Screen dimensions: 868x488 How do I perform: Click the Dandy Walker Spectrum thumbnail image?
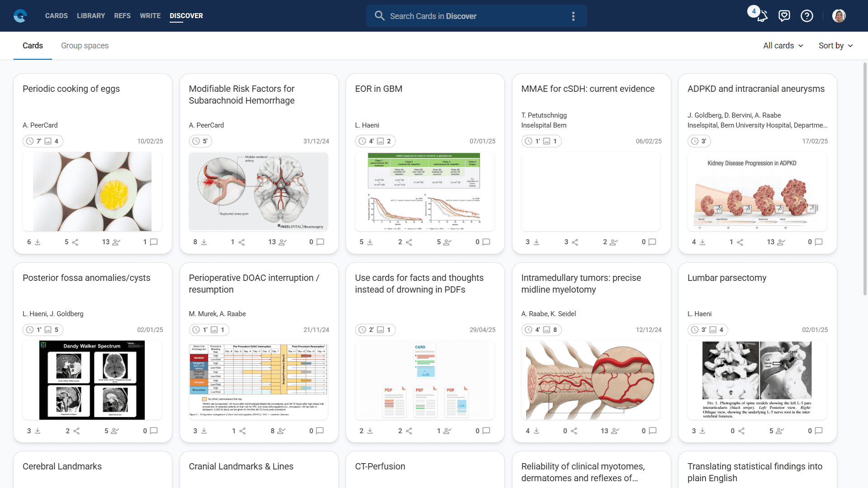pos(92,380)
